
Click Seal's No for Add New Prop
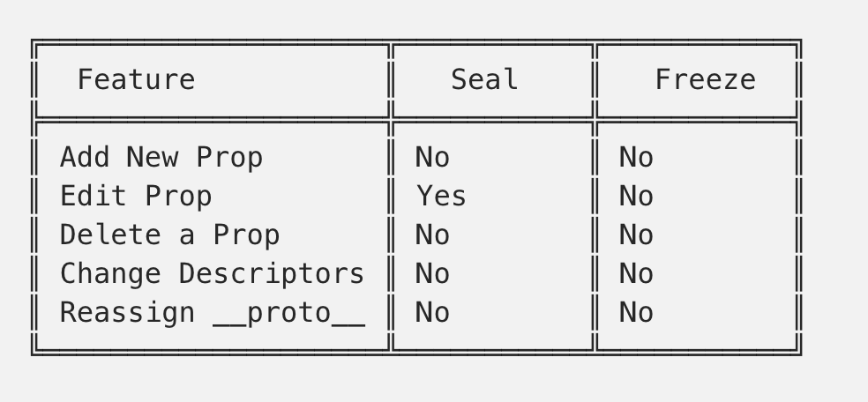pyautogui.click(x=432, y=158)
